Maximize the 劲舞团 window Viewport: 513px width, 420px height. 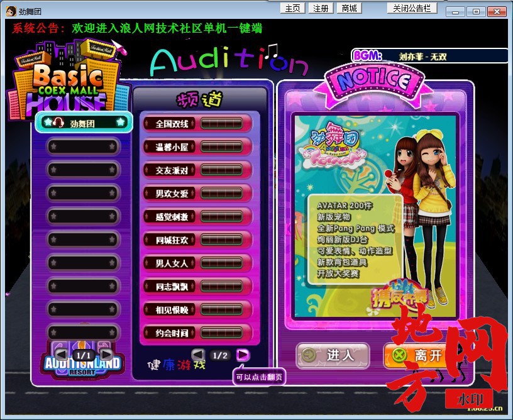coord(476,11)
